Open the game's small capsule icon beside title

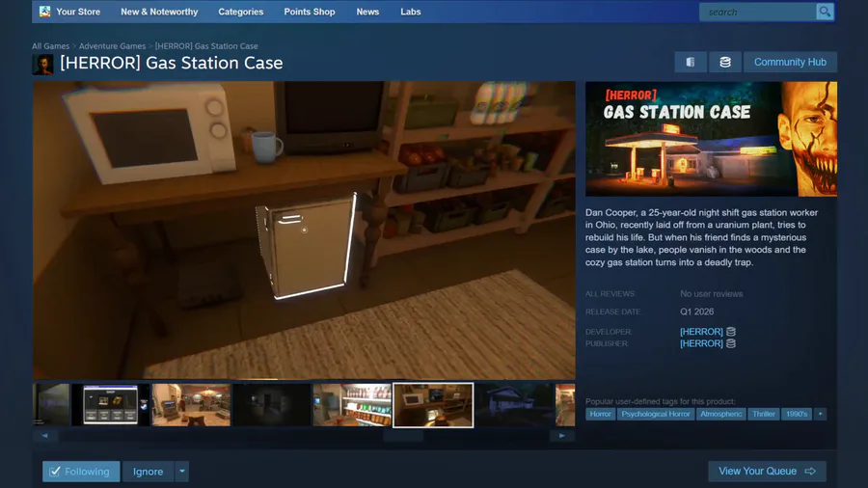point(42,65)
